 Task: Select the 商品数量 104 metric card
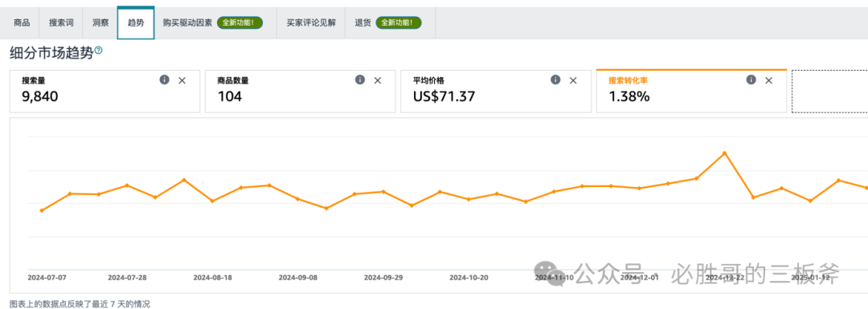[301, 91]
